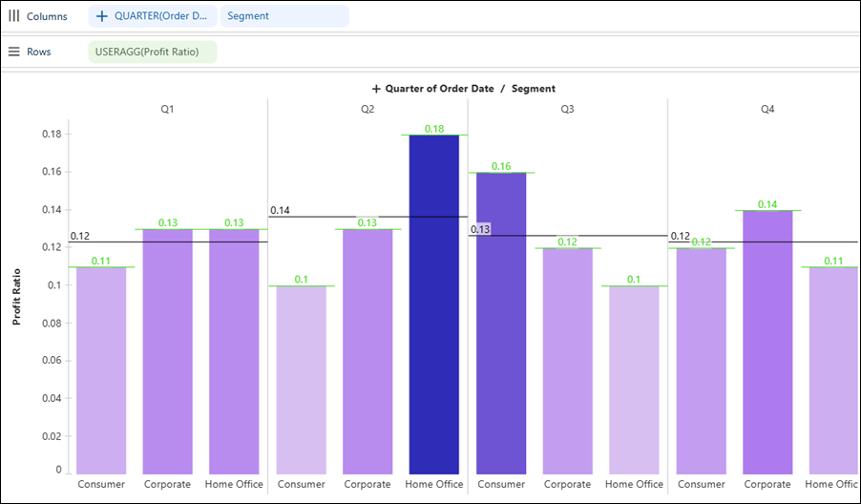Click the Rows shelf icon
Image resolution: width=861 pixels, height=504 pixels.
point(13,52)
